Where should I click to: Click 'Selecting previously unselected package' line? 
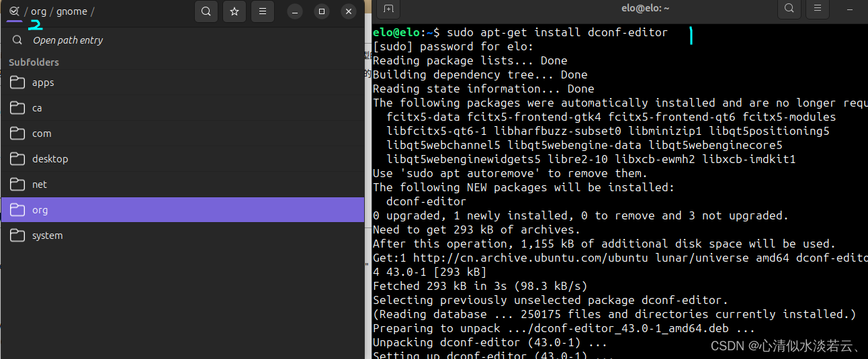550,300
